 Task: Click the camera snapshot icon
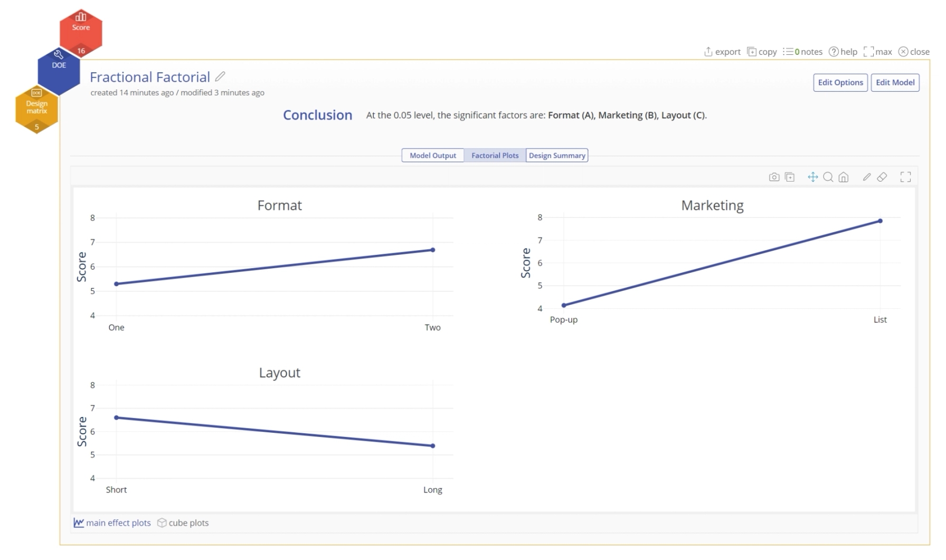point(774,177)
